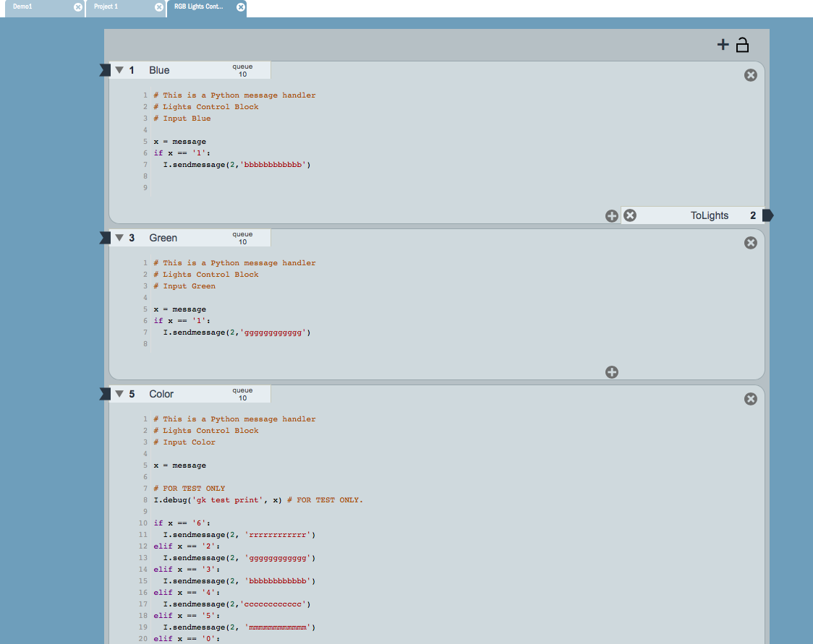Edit the Blue handler name
813x644 pixels.
(x=159, y=70)
